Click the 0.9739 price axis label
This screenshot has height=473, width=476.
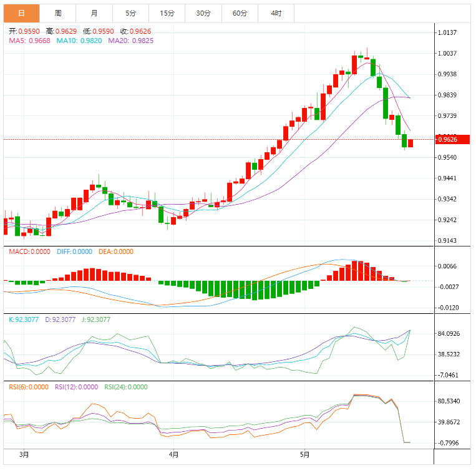[x=447, y=115]
